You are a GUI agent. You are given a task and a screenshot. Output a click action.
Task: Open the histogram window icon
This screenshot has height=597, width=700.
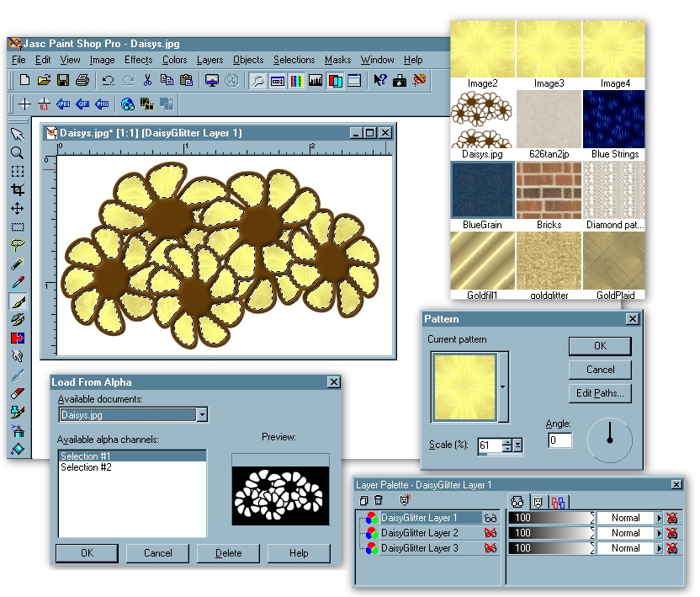coord(316,81)
